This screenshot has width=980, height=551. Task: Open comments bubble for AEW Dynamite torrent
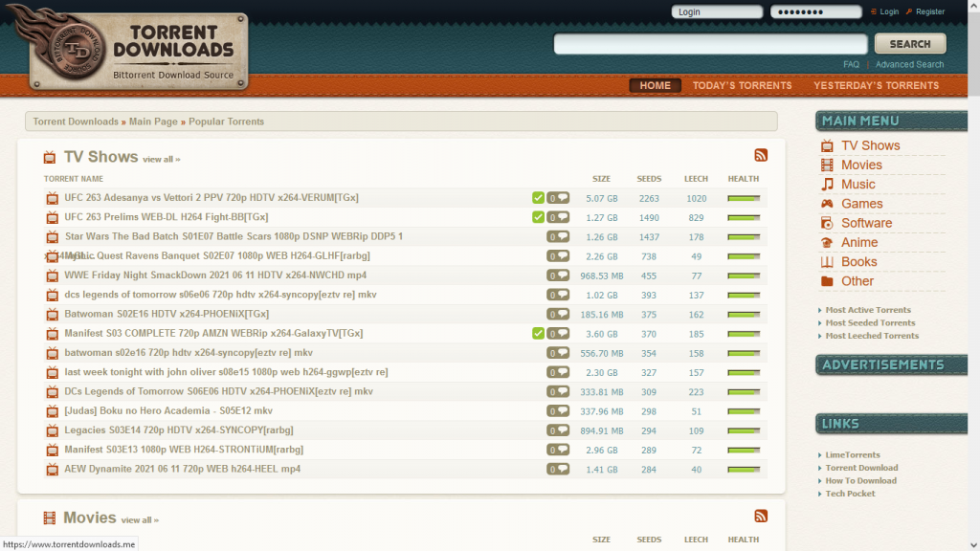coord(558,469)
